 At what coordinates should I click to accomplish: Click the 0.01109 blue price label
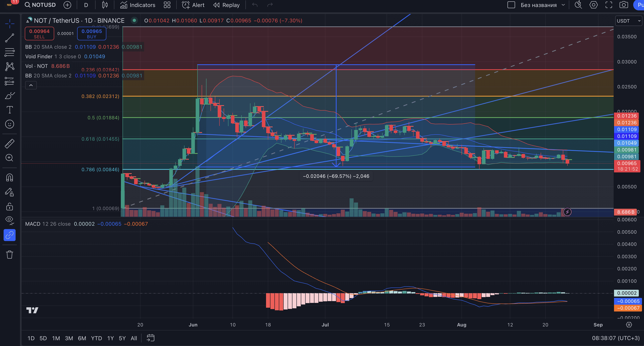(x=626, y=130)
